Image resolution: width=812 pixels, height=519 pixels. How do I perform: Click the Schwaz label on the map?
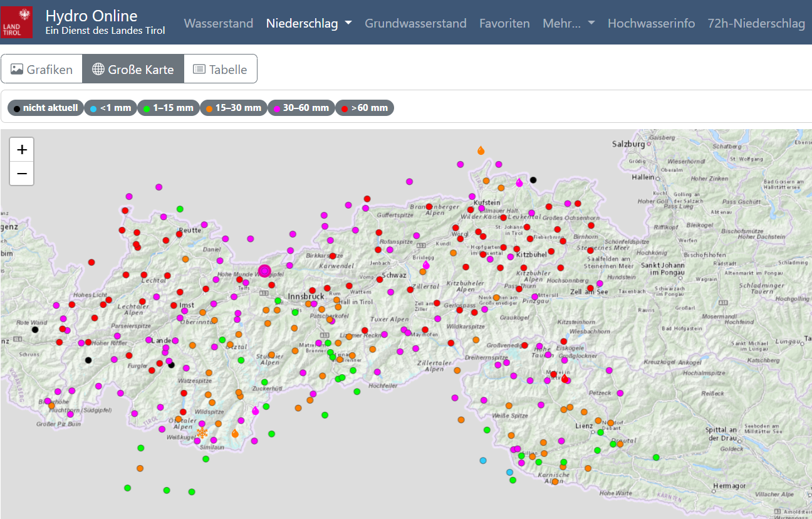pos(394,275)
